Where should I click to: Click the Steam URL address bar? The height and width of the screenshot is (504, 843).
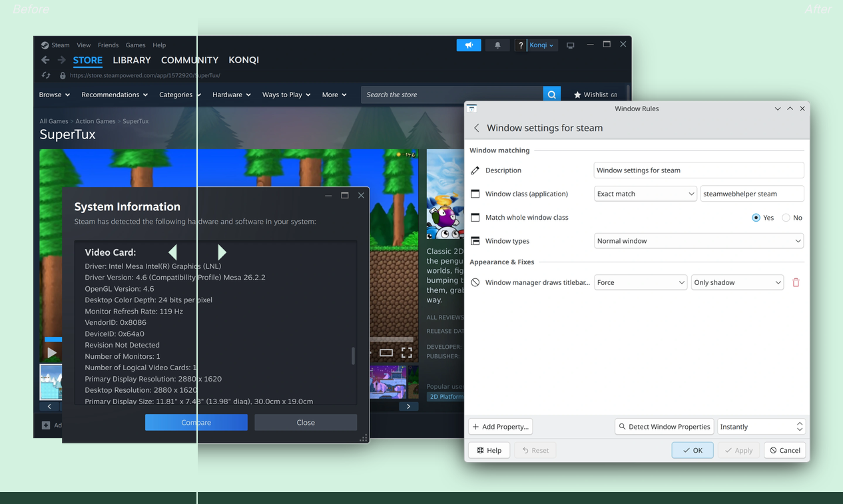[x=145, y=75]
